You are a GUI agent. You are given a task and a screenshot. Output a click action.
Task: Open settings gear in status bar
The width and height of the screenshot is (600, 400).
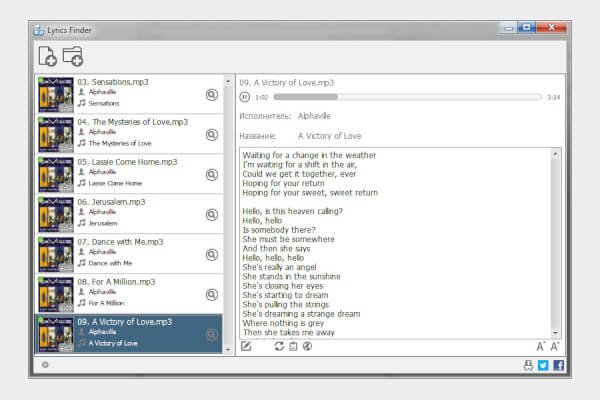coord(45,364)
